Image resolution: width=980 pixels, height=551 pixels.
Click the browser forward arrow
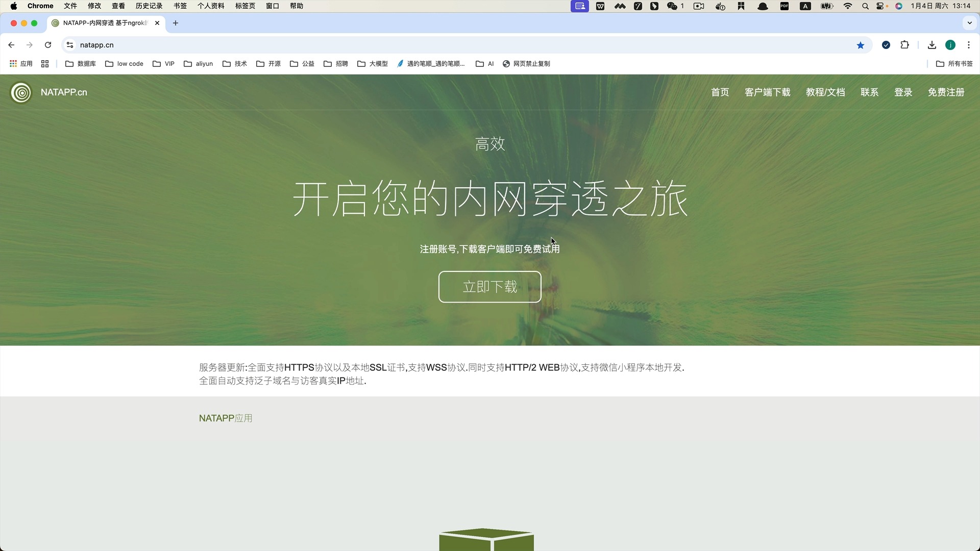[x=30, y=45]
